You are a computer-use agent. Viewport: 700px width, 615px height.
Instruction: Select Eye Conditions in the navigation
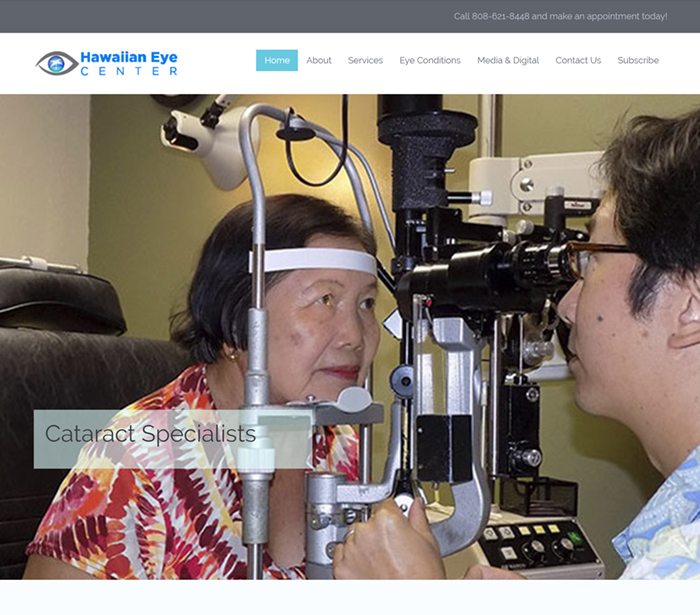point(430,60)
